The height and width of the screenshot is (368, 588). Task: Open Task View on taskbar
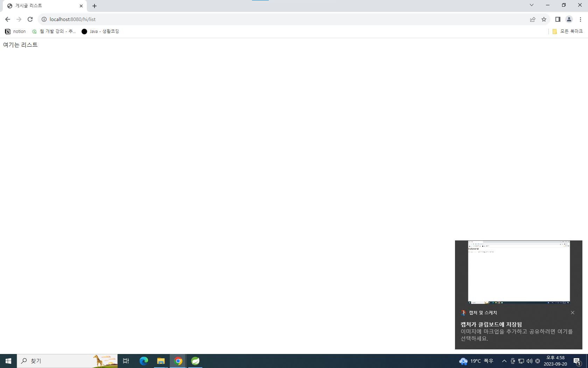click(126, 361)
